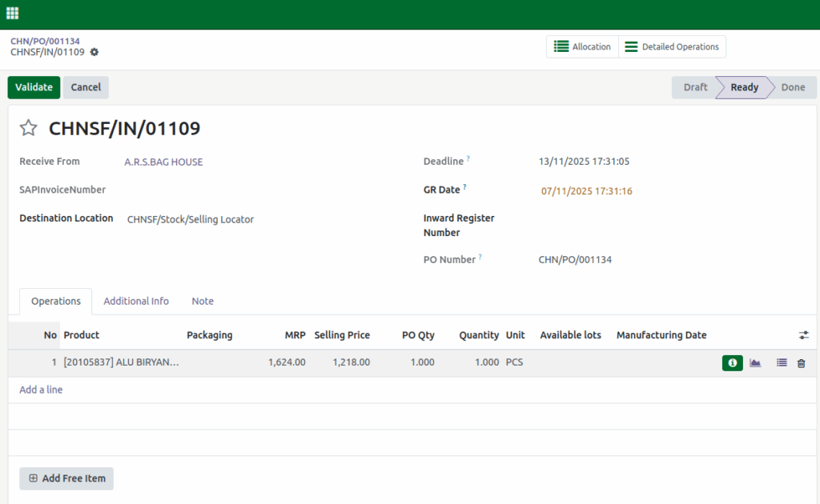This screenshot has height=504, width=820.
Task: Open the actions gear next to CHNSF/IN/01109
Action: point(94,51)
